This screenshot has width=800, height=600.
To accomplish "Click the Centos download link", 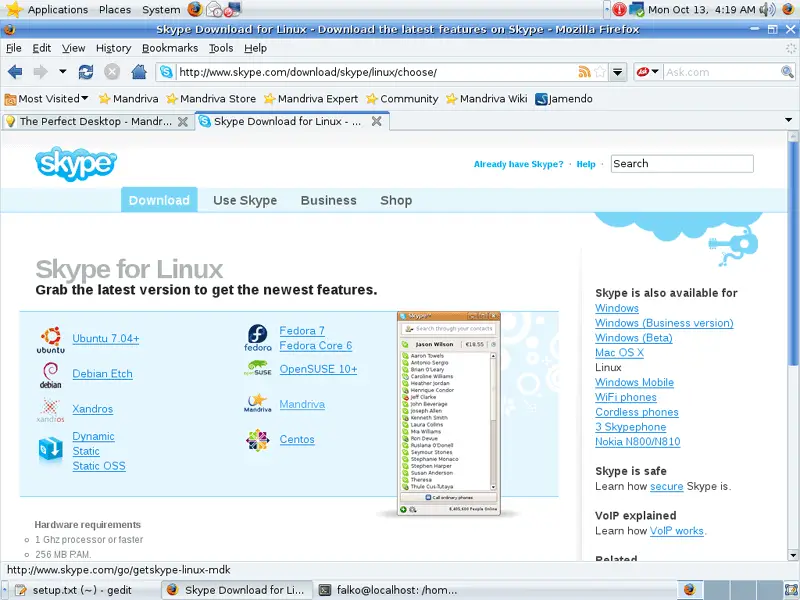I will tap(297, 439).
